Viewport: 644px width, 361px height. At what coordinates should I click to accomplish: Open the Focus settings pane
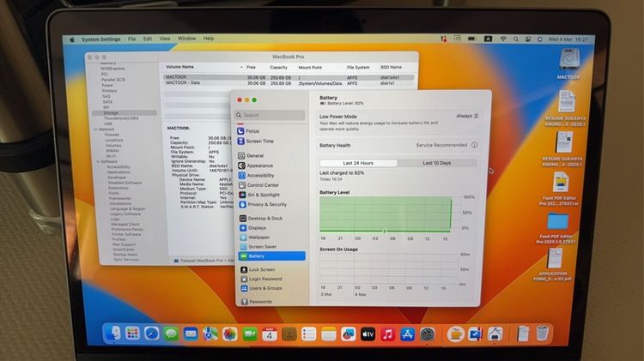248,131
